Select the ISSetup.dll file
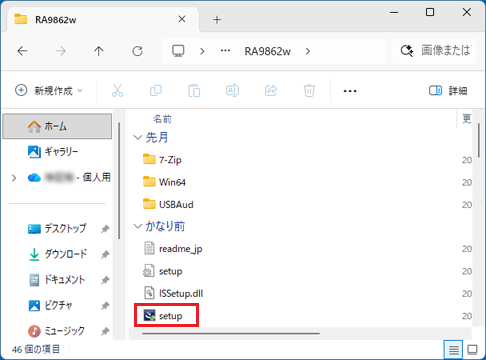This screenshot has height=360, width=486. [173, 293]
